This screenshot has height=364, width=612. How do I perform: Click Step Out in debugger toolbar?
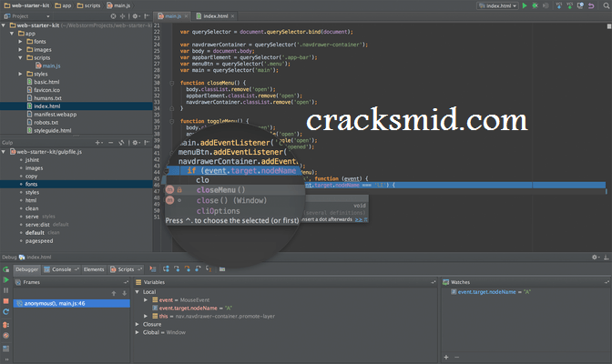(198, 268)
